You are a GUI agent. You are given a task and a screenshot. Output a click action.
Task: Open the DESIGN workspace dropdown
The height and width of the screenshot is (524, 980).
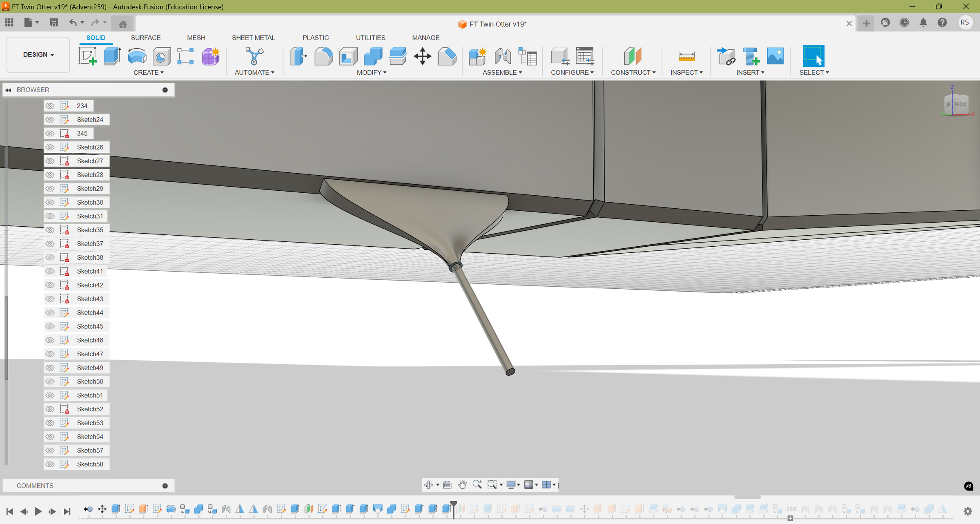(38, 54)
